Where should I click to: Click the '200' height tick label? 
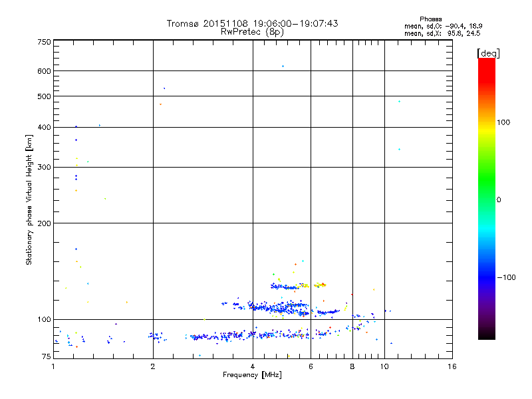pos(44,223)
